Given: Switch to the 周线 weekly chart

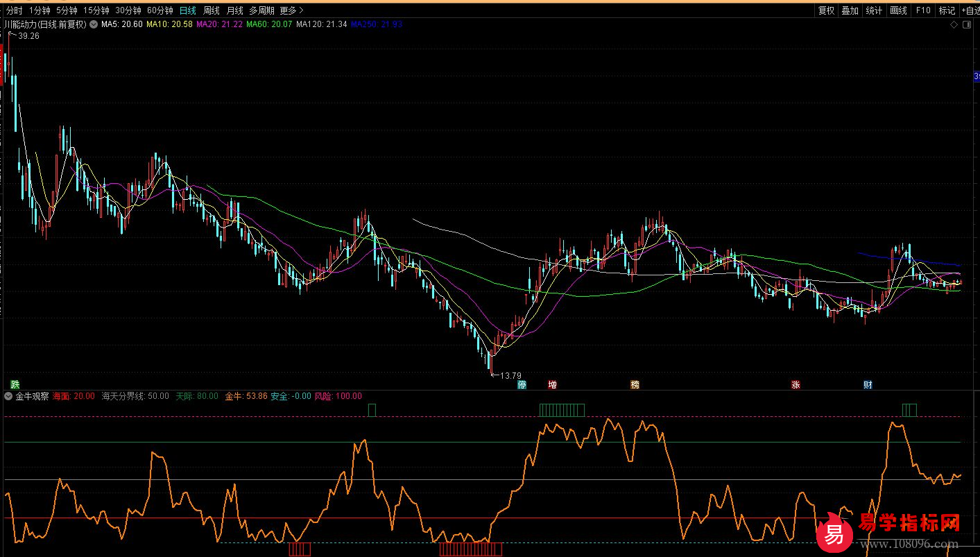Looking at the screenshot, I should click(x=211, y=10).
